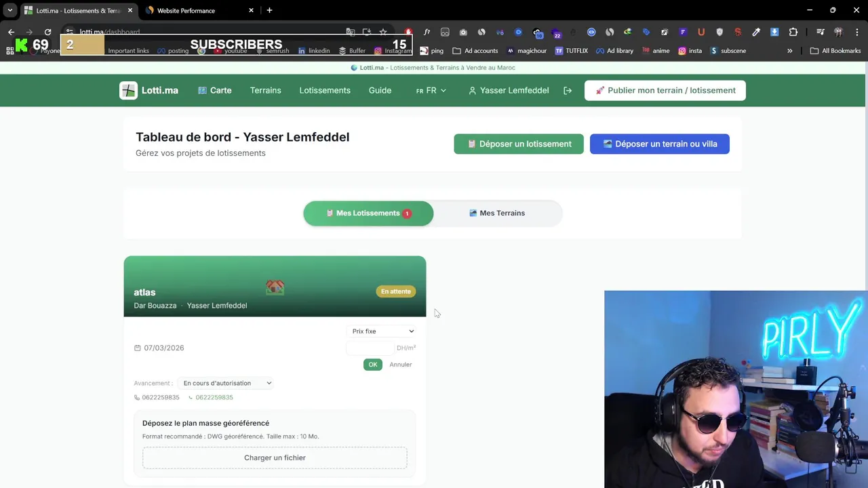Open the Extensions puzzle-piece menu
The width and height of the screenshot is (868, 488).
point(793,32)
